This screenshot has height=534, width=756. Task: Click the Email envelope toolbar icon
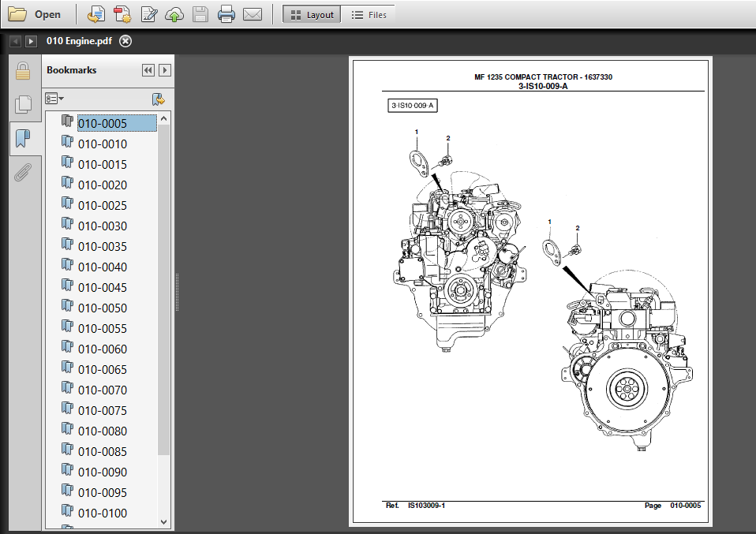click(x=253, y=14)
